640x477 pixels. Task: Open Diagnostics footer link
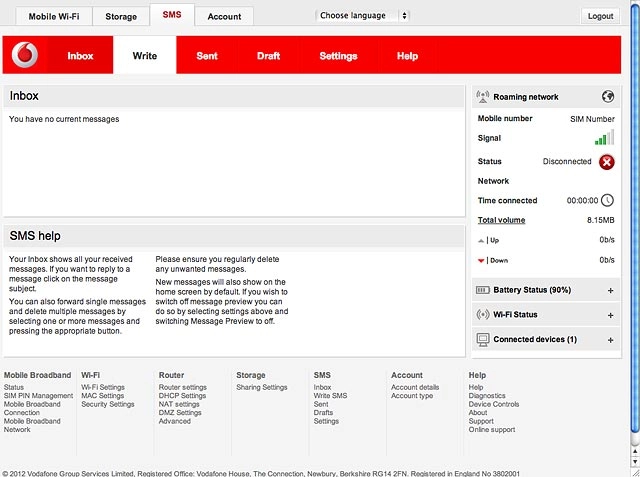(487, 396)
